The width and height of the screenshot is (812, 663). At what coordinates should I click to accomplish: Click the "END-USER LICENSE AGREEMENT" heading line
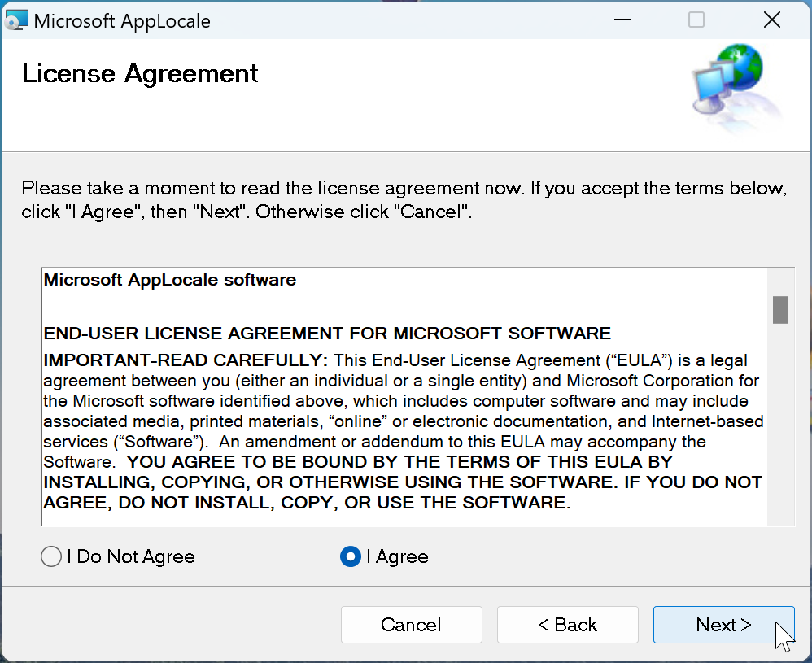click(x=327, y=334)
